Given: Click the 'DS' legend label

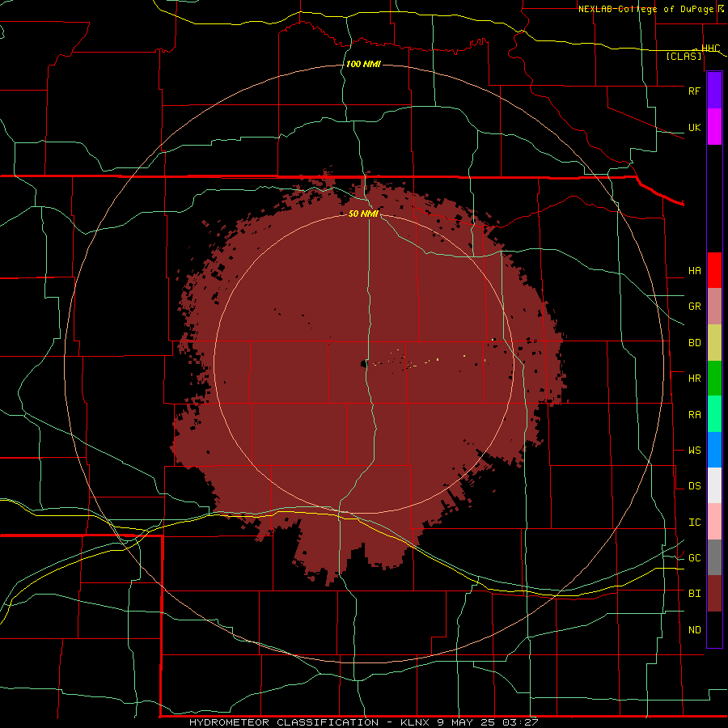Looking at the screenshot, I should (x=694, y=486).
